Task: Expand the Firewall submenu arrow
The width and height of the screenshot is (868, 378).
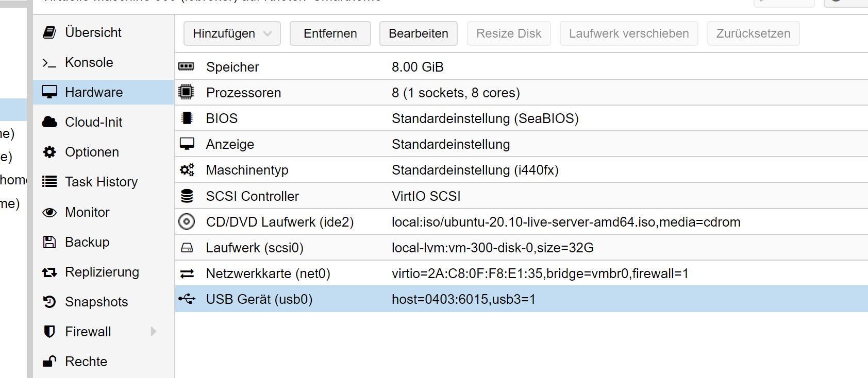Action: pyautogui.click(x=154, y=332)
